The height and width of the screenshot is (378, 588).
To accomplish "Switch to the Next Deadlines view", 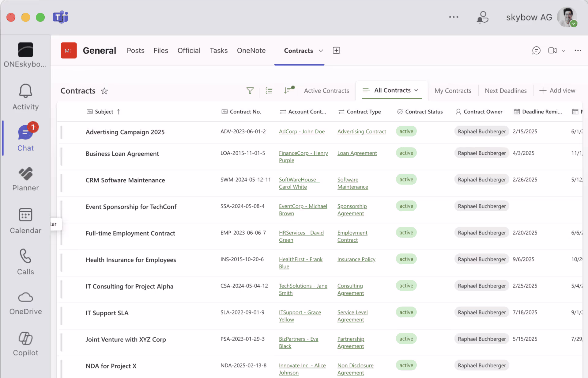I will [x=506, y=91].
